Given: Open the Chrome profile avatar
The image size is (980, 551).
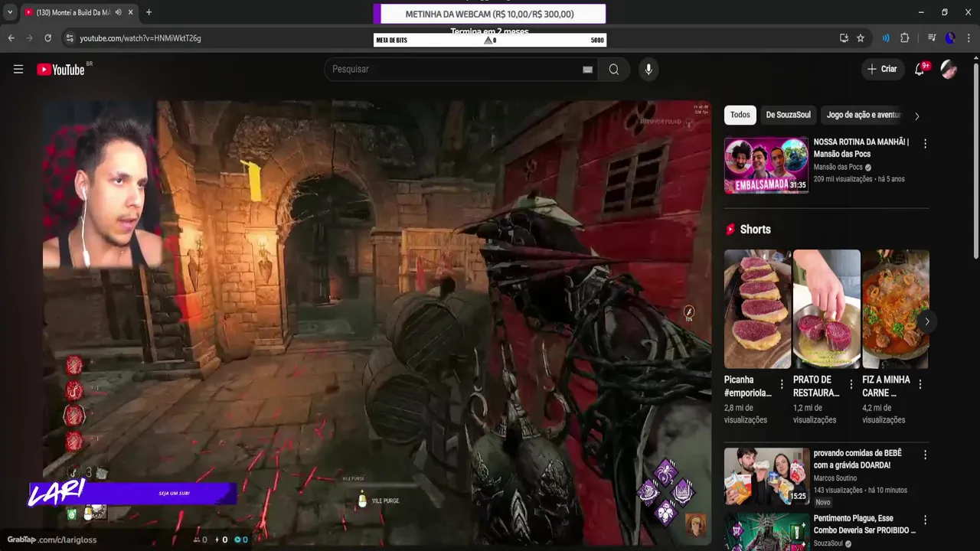Looking at the screenshot, I should [950, 38].
